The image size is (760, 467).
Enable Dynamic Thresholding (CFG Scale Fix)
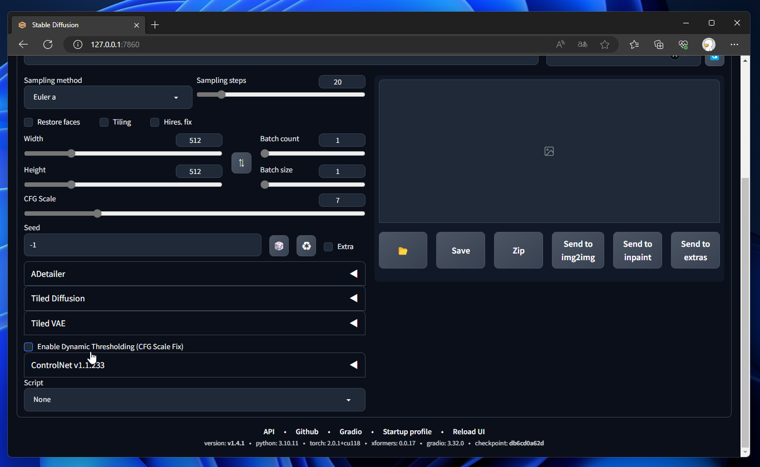coord(29,347)
